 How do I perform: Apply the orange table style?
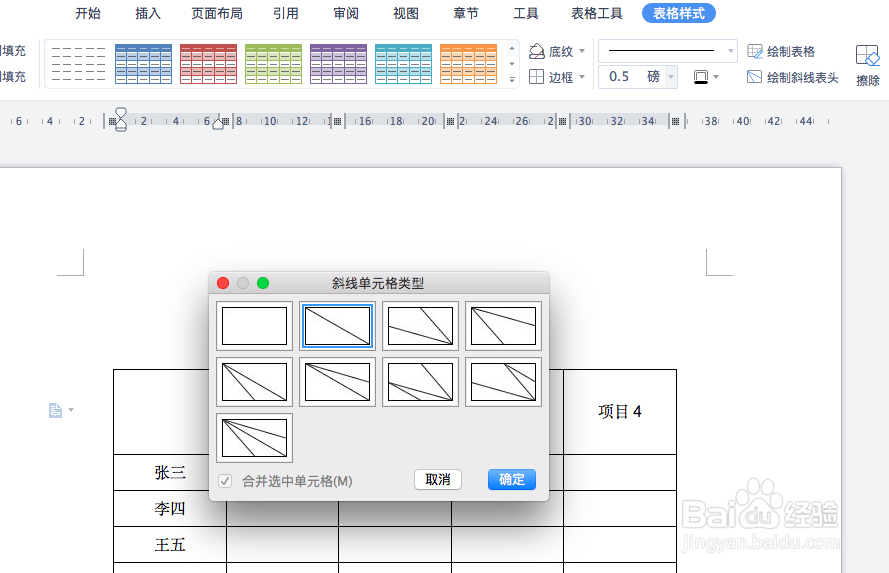point(469,64)
